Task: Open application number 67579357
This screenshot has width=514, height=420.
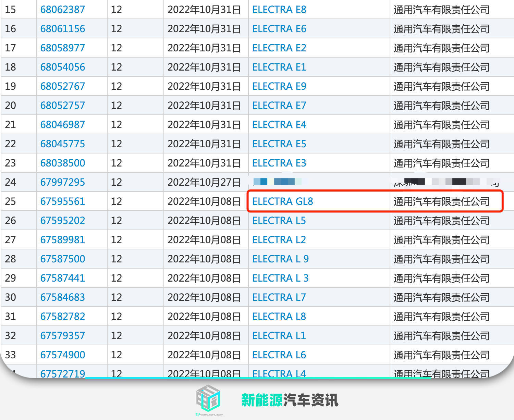Action: (x=62, y=336)
